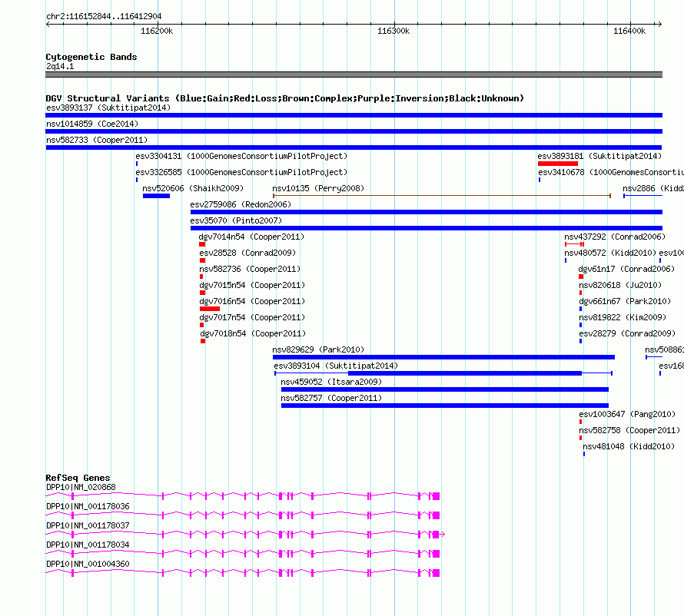Open nsv10135 (Perry2008) label

tap(318, 188)
